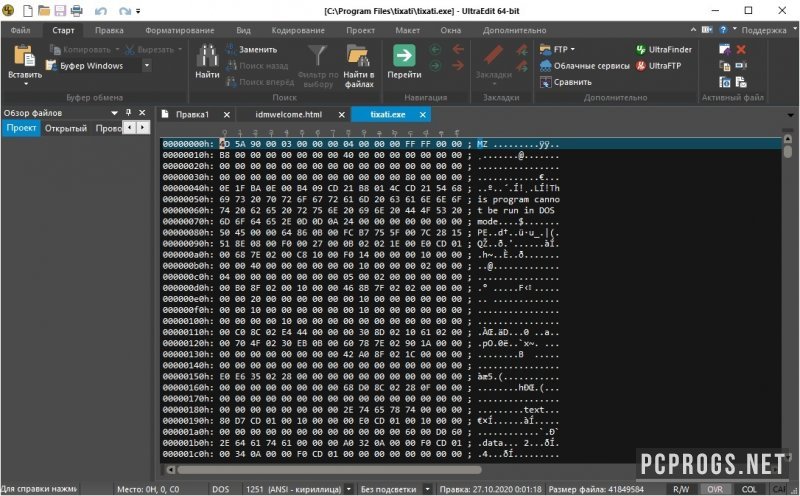This screenshot has height=496, width=800.
Task: Redo the last action
Action: coord(124,10)
